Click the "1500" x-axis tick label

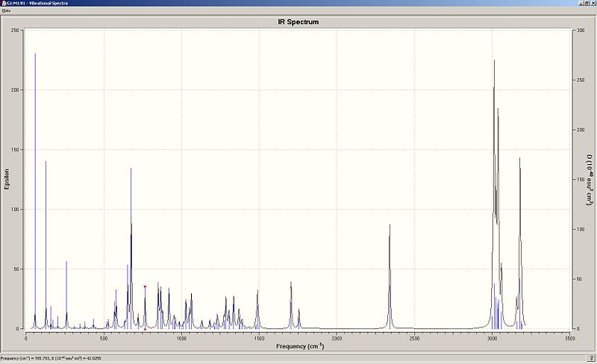click(x=259, y=338)
